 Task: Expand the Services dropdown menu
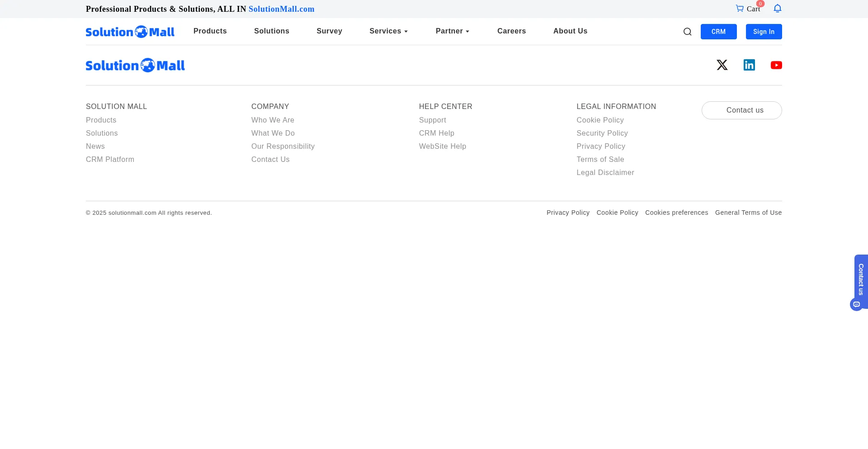click(x=388, y=31)
